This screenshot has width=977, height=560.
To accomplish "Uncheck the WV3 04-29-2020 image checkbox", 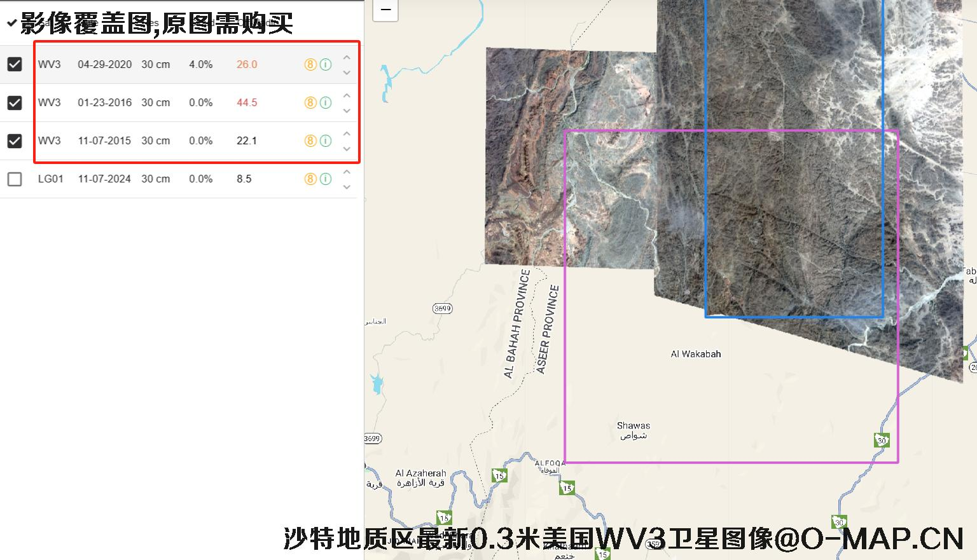I will pyautogui.click(x=15, y=64).
